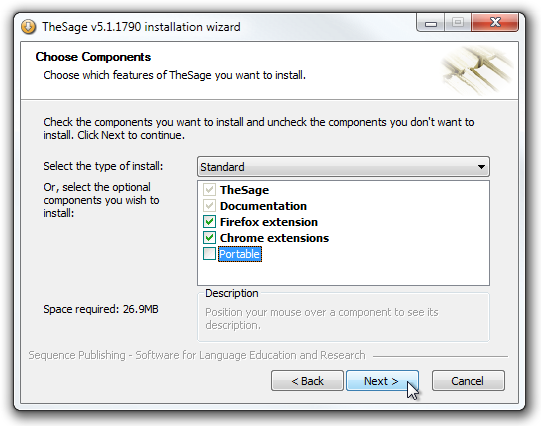Viewport: 541px width, 426px height.
Task: Click the greyed Documentation checkbox
Action: 209,206
